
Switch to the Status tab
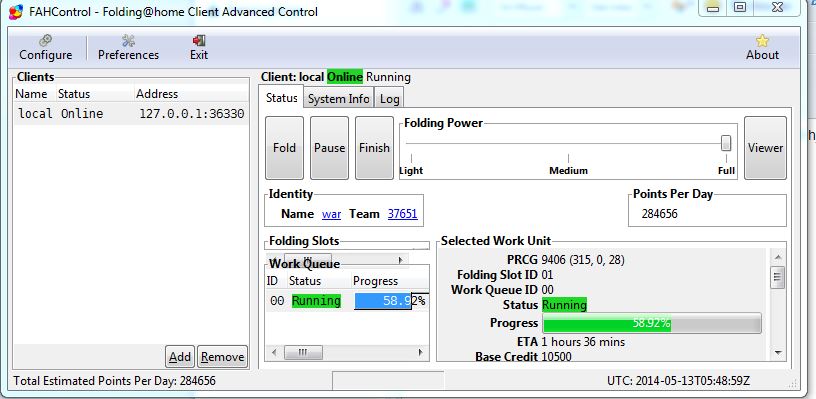click(281, 98)
